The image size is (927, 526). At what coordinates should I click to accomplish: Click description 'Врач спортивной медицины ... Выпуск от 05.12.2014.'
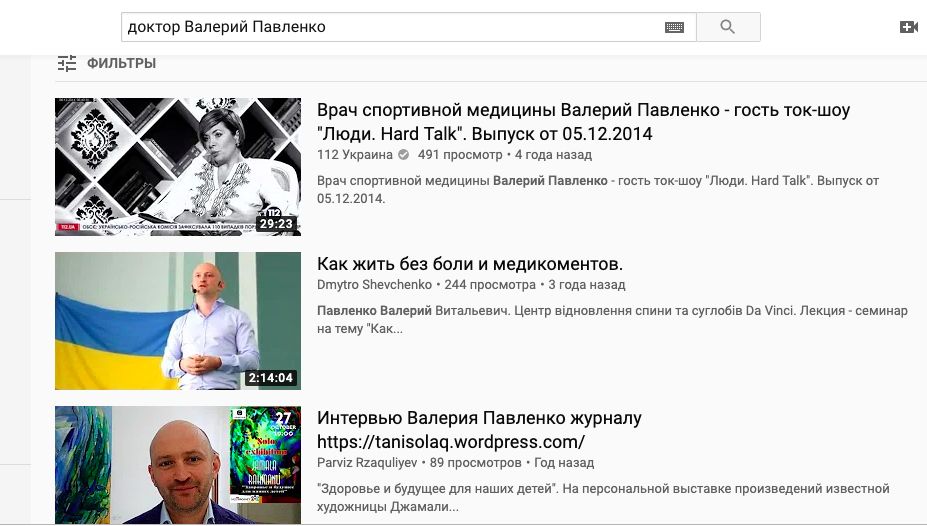[x=598, y=190]
